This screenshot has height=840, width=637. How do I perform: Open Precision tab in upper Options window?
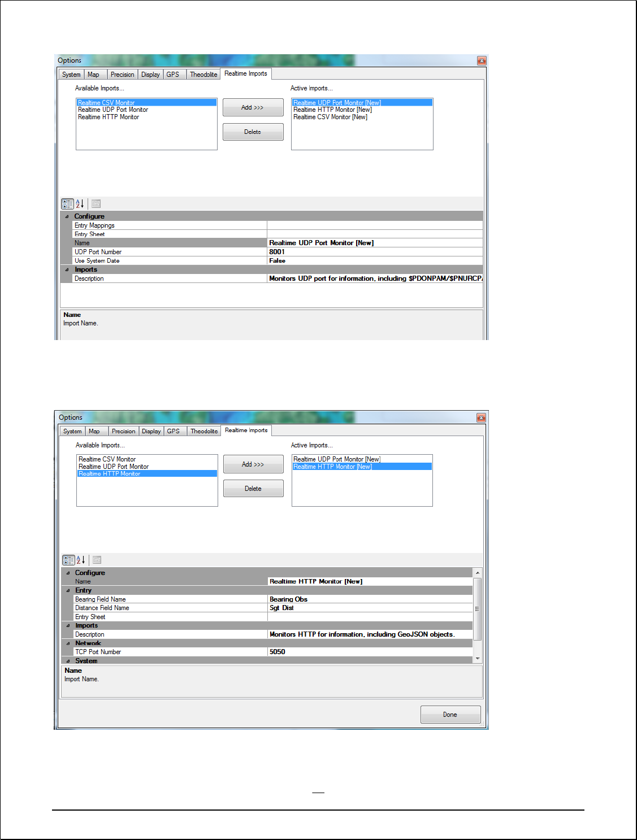(x=122, y=75)
